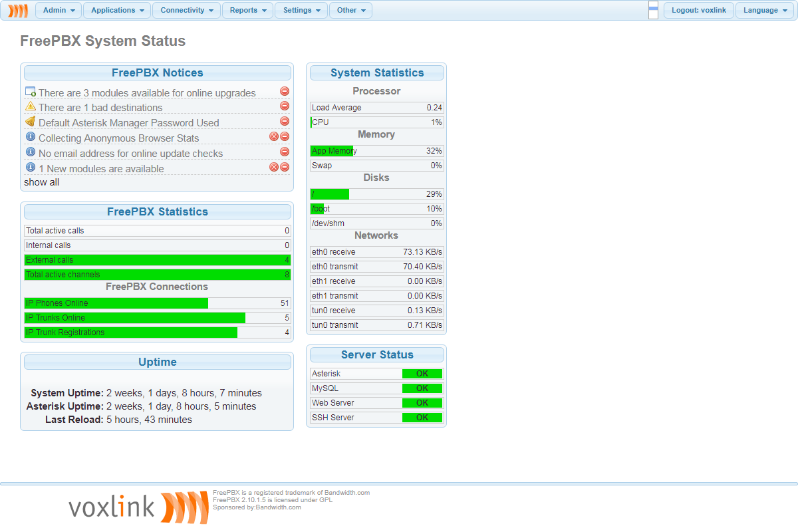Open the Language selector dropdown
The width and height of the screenshot is (798, 532).
coord(765,10)
